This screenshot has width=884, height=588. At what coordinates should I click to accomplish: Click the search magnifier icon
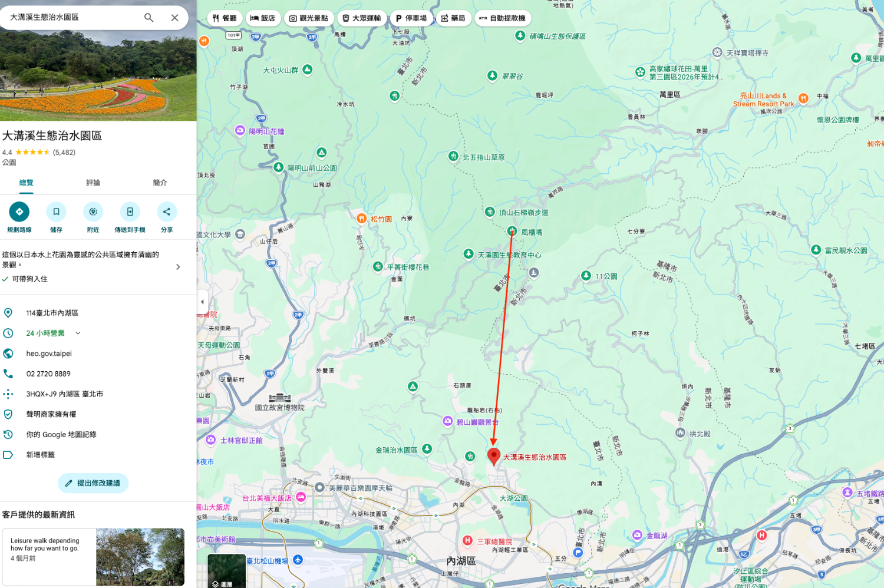[149, 18]
